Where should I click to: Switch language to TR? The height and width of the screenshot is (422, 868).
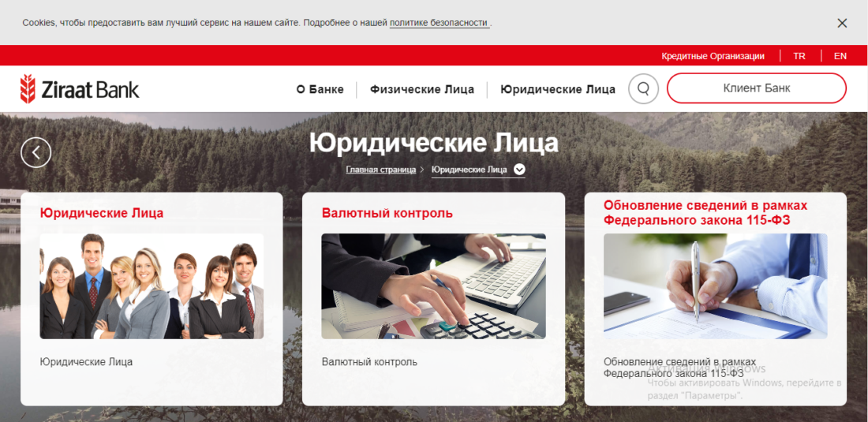(799, 56)
